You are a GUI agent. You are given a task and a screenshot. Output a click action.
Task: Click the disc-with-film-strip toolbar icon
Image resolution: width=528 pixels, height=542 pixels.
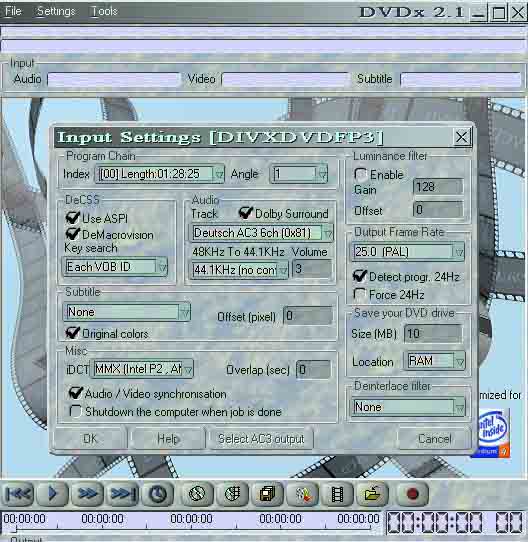tap(232, 494)
